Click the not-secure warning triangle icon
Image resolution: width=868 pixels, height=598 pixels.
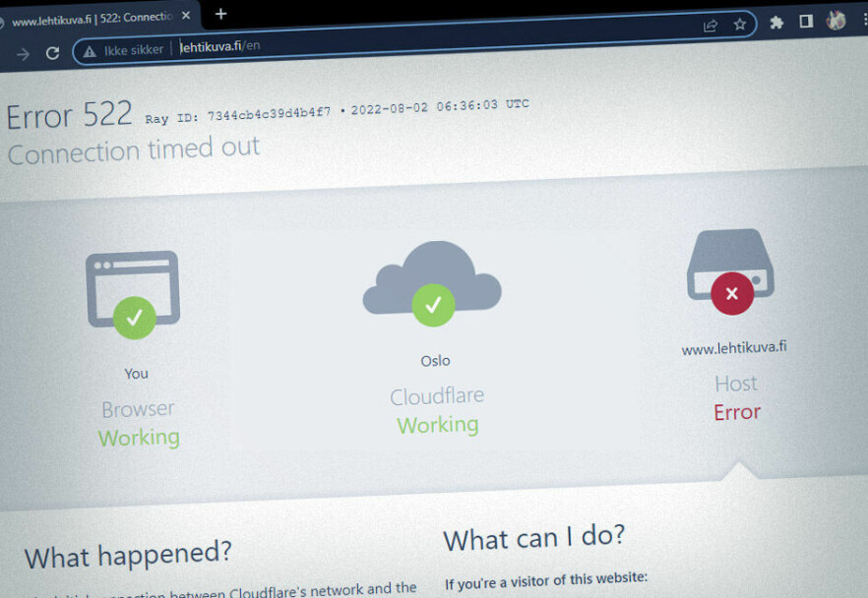[x=90, y=52]
